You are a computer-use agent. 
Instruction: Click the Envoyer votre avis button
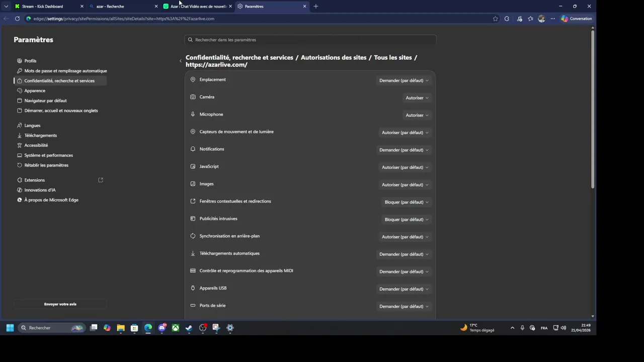point(60,304)
